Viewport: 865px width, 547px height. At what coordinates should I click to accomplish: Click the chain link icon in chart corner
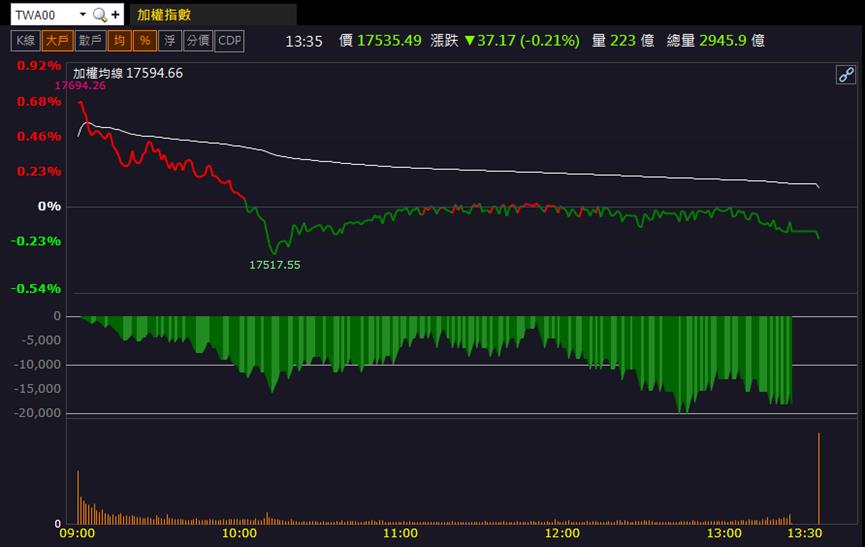point(846,74)
